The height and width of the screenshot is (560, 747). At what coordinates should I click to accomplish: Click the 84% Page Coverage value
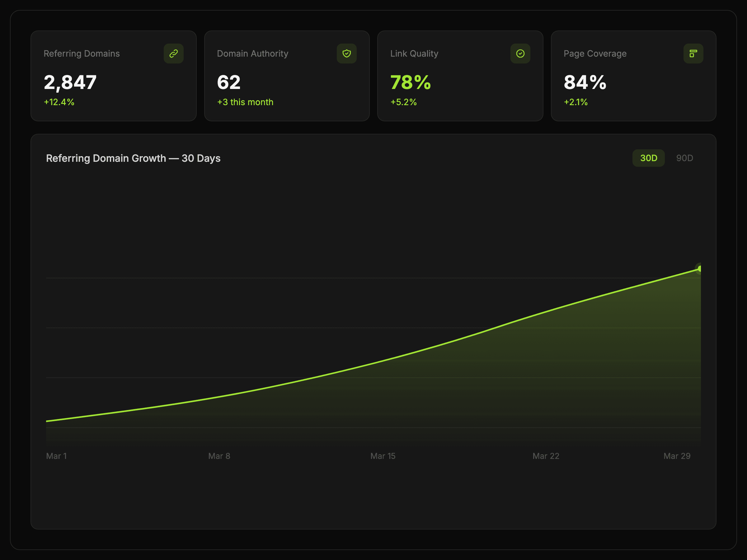click(x=585, y=82)
